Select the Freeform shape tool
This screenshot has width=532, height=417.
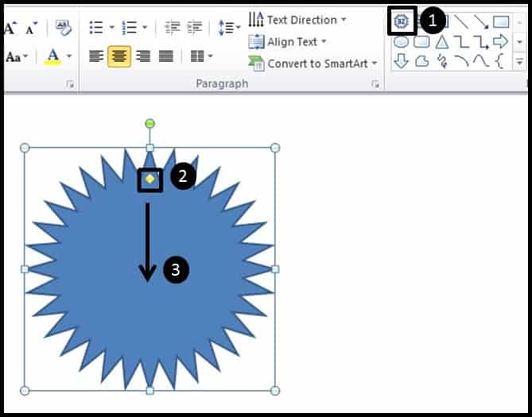tap(421, 62)
